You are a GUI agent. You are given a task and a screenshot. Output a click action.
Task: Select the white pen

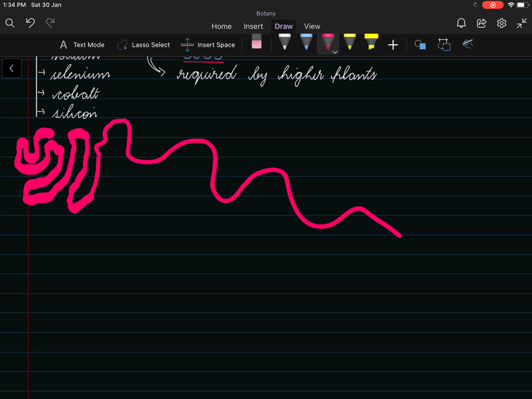pos(284,42)
